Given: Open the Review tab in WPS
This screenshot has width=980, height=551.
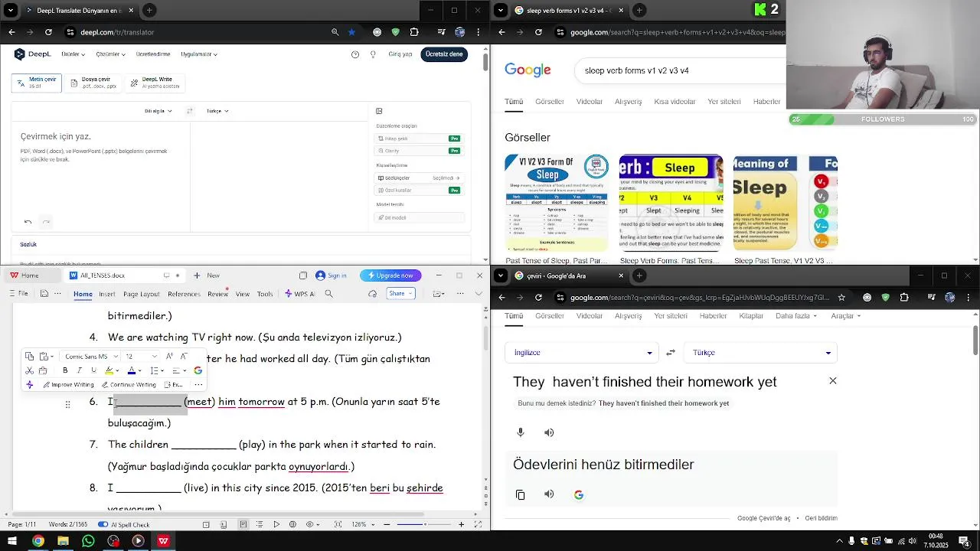Looking at the screenshot, I should tap(217, 294).
